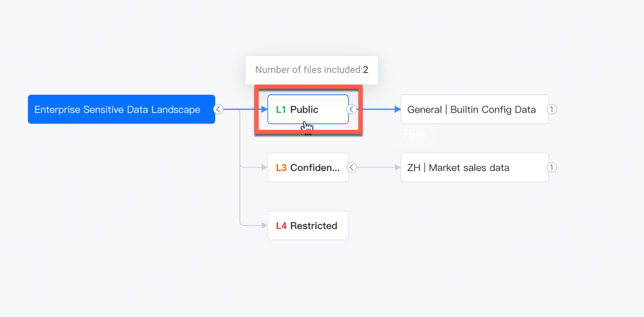Image resolution: width=644 pixels, height=317 pixels.
Task: Select the L1 Public node
Action: pyautogui.click(x=308, y=109)
